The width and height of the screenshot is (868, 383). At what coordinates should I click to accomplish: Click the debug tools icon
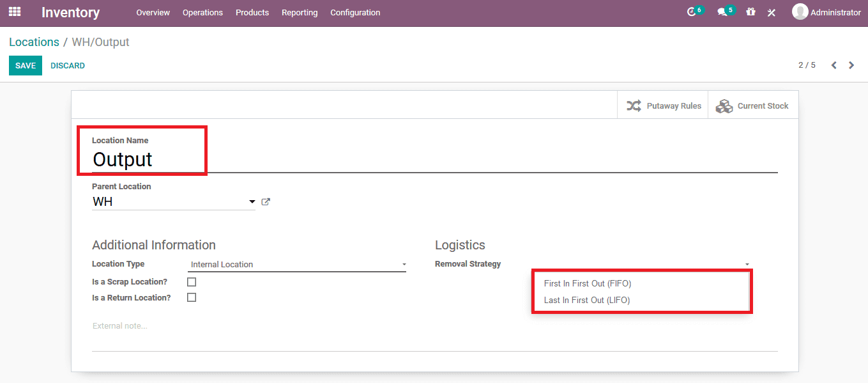click(772, 12)
